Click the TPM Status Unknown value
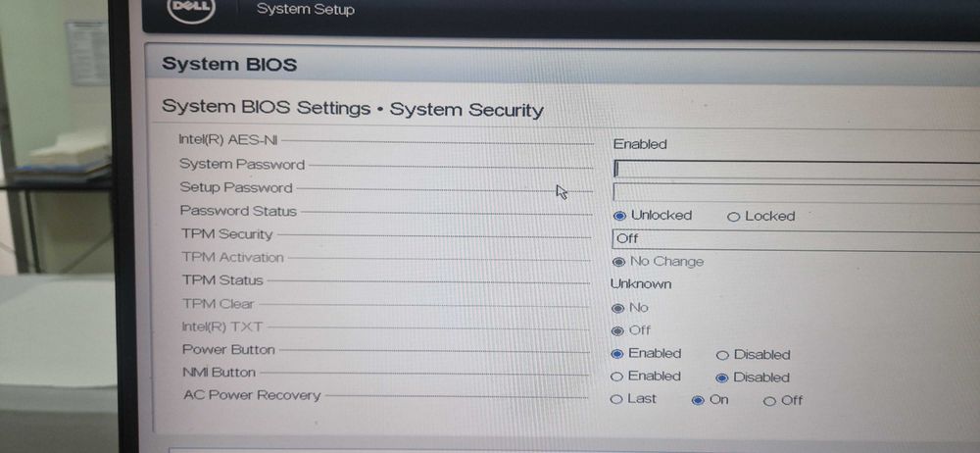 [x=641, y=284]
